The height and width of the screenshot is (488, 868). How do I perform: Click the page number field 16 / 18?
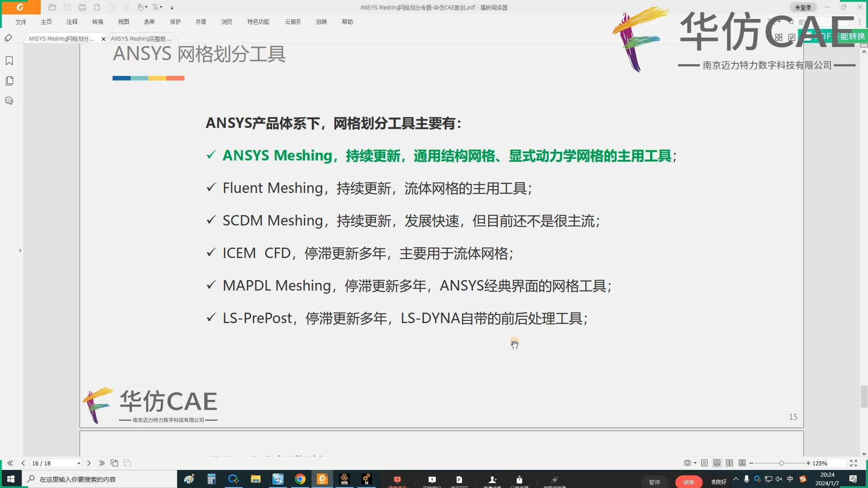pos(52,463)
